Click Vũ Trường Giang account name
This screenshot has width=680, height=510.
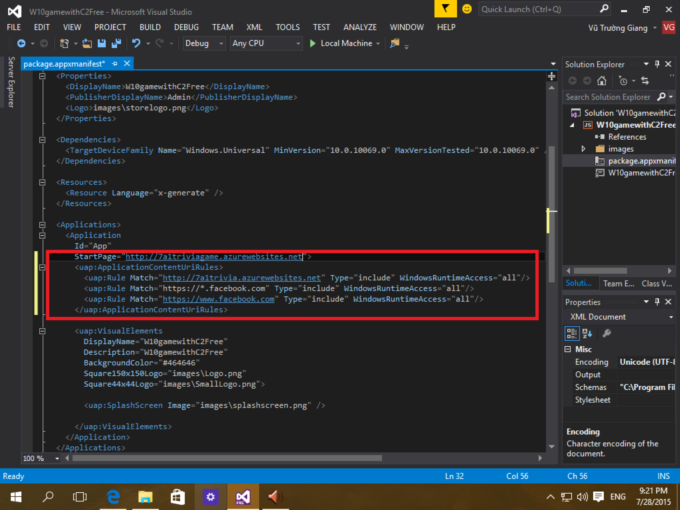coord(618,28)
